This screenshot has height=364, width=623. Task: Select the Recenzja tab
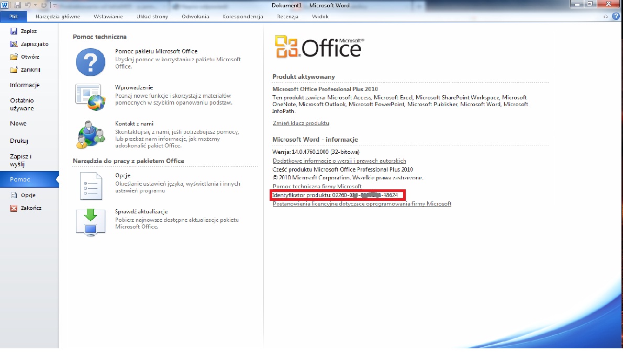tap(287, 17)
